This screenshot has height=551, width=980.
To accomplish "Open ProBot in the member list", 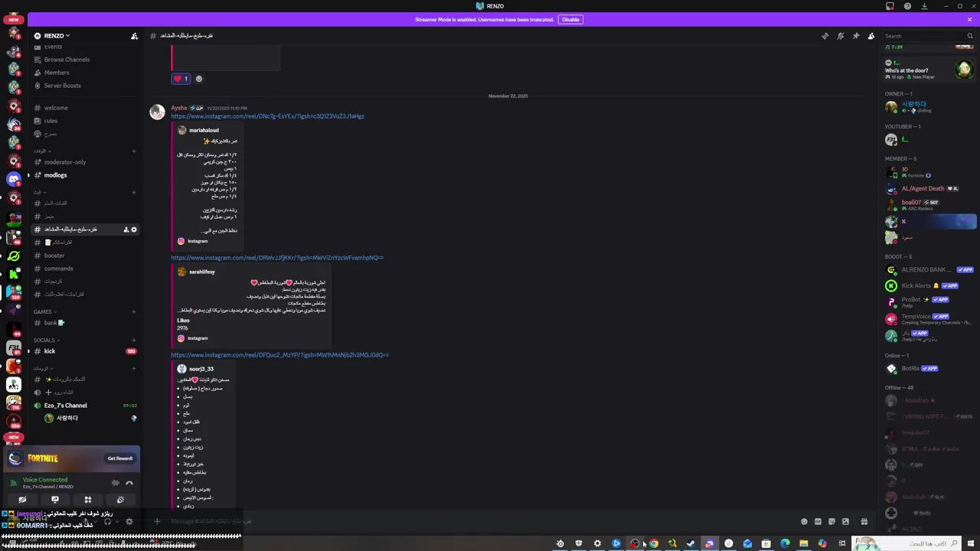I will pyautogui.click(x=929, y=302).
